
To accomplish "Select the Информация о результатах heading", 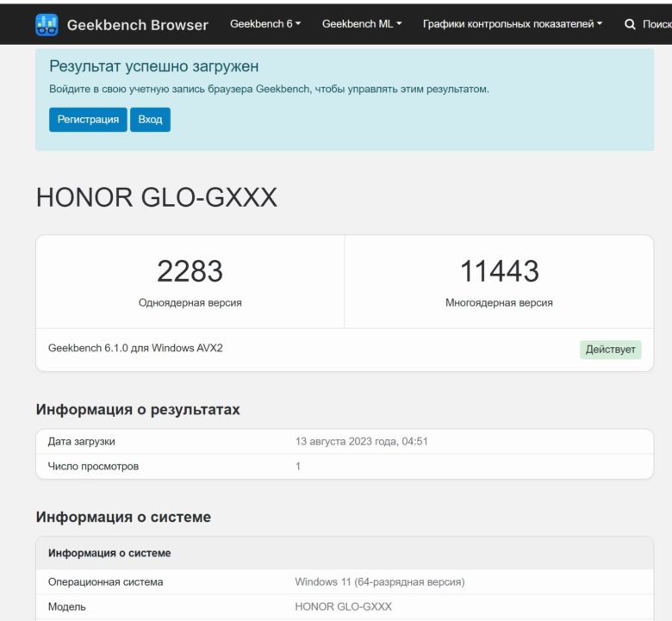I will click(x=138, y=409).
